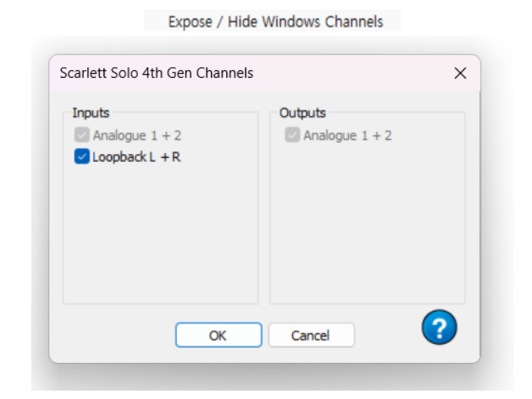Click empty space inside the Inputs panel
Image resolution: width=532 pixels, height=399 pixels.
(160, 237)
